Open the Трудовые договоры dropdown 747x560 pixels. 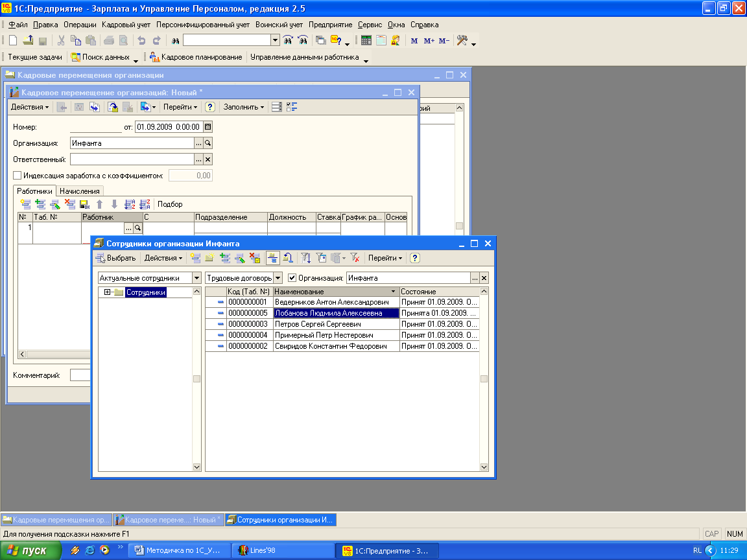pos(278,278)
